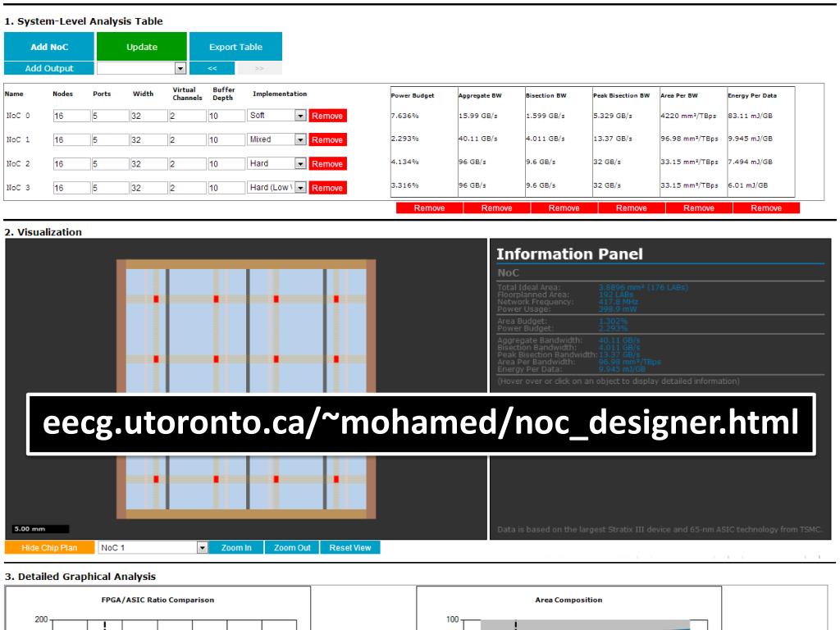This screenshot has width=840, height=630.
Task: Remove the Bisection BW output column
Action: tap(564, 208)
